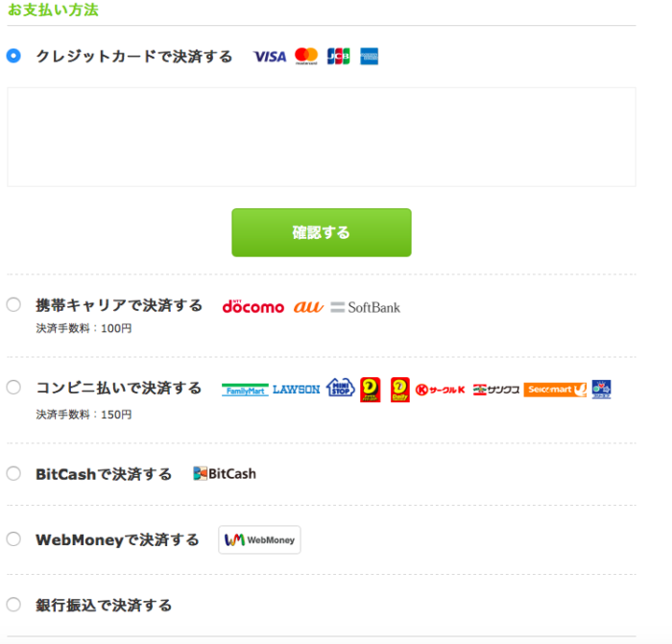Click the VISA card logo
Screen dimensions: 672x644
[270, 57]
